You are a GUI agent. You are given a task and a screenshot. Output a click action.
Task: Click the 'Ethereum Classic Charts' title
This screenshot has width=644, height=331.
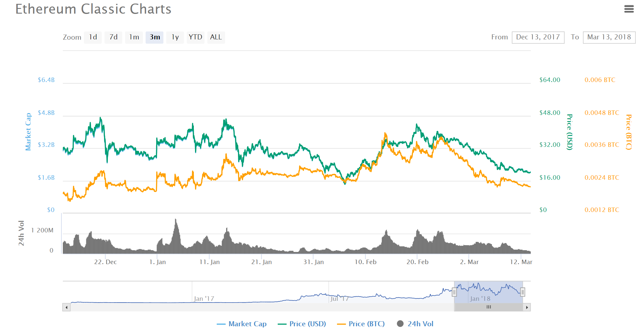pos(93,9)
